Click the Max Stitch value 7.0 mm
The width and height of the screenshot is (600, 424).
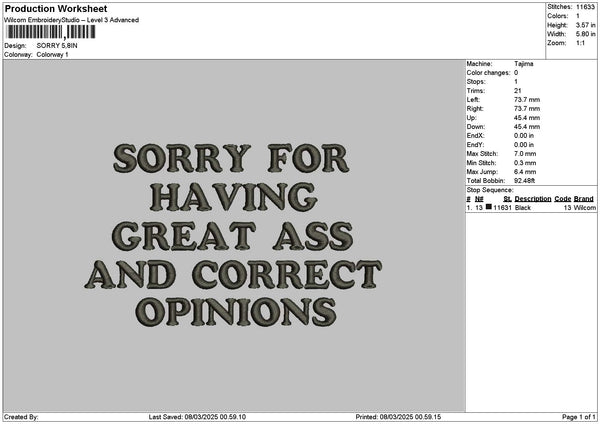525,153
